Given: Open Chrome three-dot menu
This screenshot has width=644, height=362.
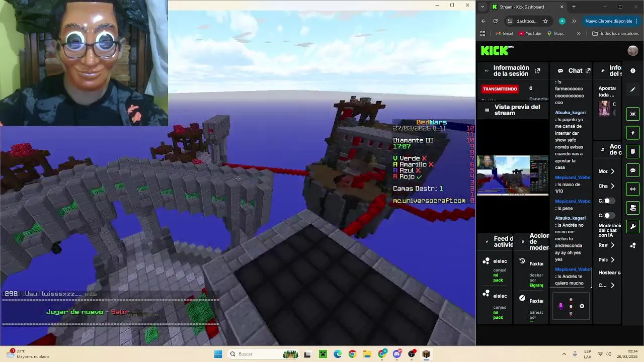Looking at the screenshot, I should point(637,21).
